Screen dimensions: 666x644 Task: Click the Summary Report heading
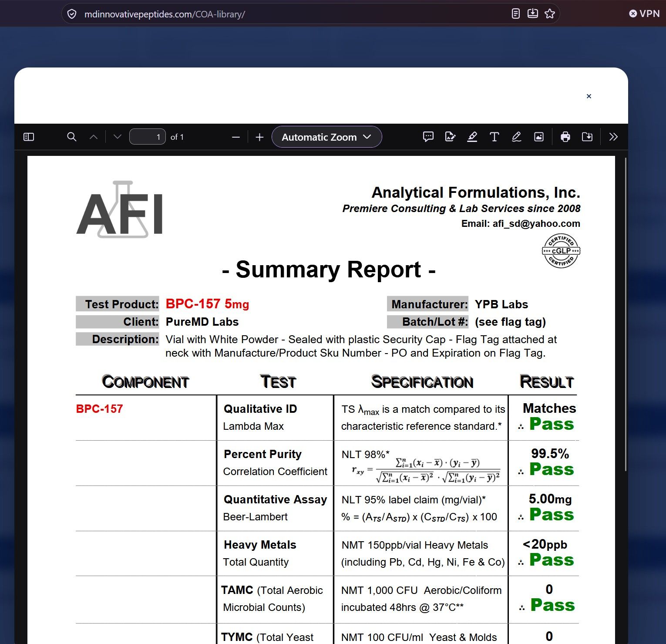329,270
